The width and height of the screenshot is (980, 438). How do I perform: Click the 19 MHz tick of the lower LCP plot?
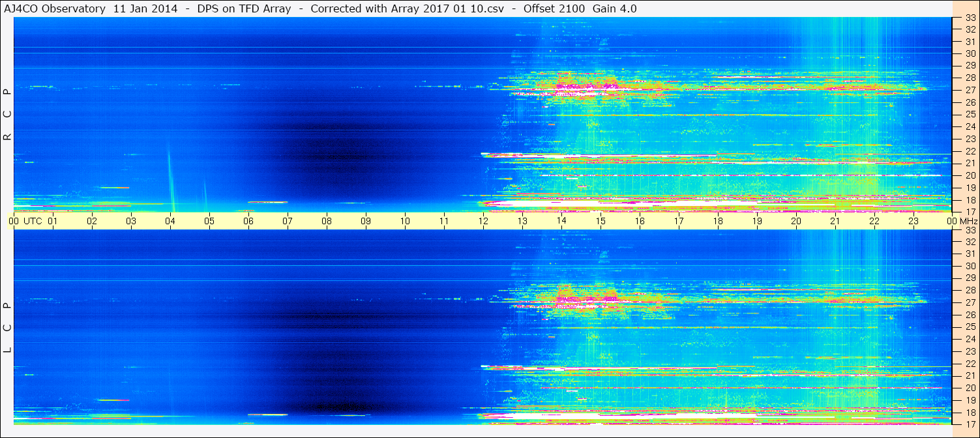970,400
